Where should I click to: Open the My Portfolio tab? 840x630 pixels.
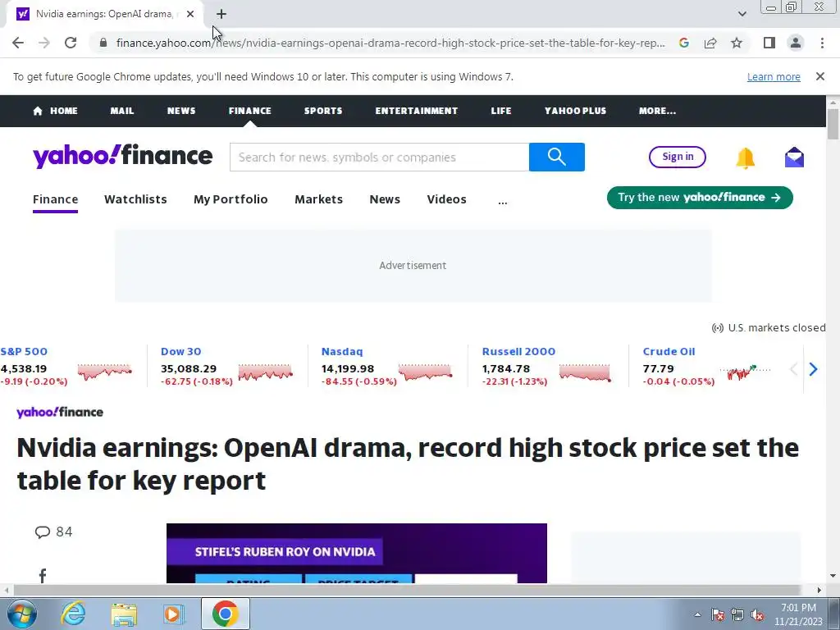[x=231, y=199]
